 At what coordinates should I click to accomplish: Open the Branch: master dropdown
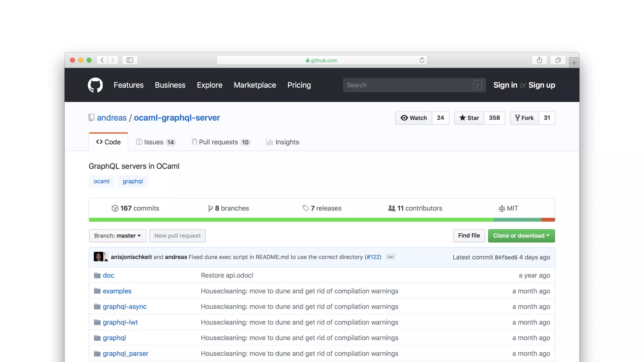point(117,236)
